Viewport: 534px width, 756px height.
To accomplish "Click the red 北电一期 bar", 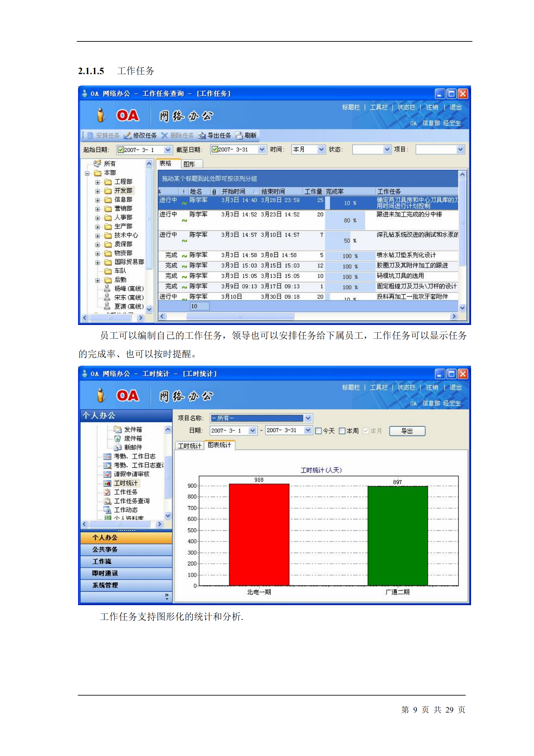I will click(x=259, y=535).
